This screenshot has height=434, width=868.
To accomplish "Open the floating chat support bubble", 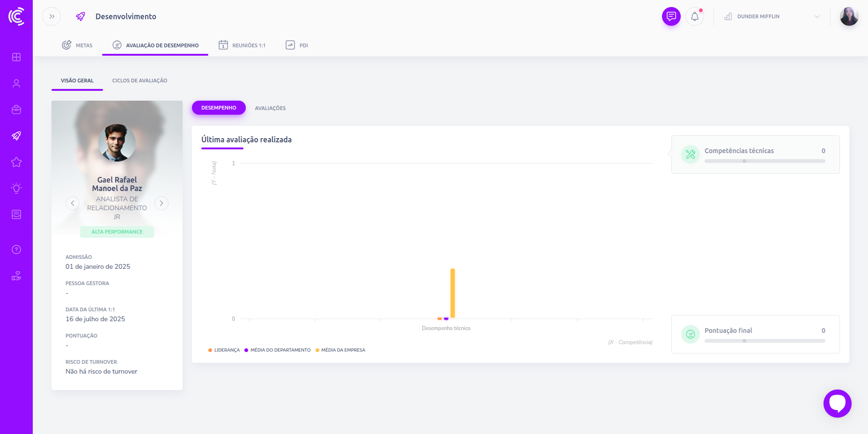I will click(x=837, y=403).
